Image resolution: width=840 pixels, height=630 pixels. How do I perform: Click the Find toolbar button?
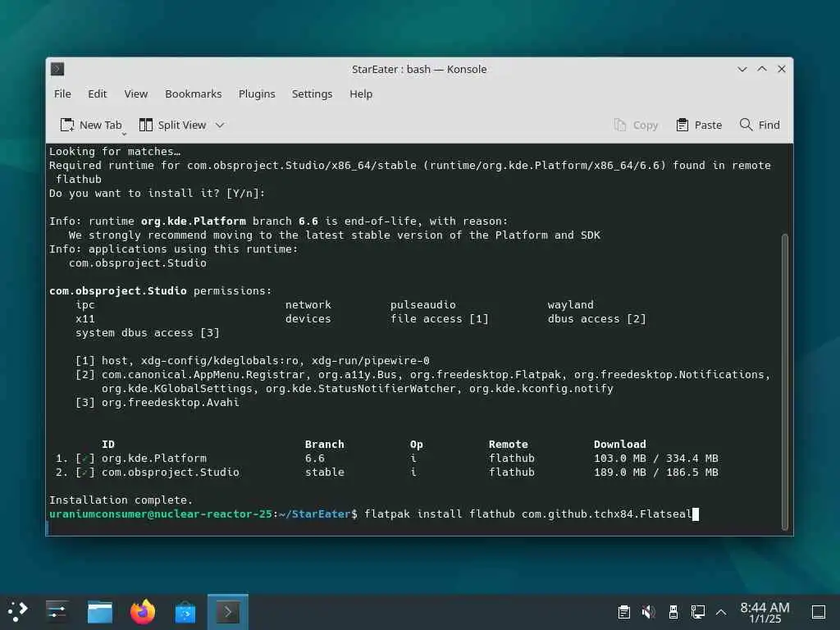click(760, 125)
